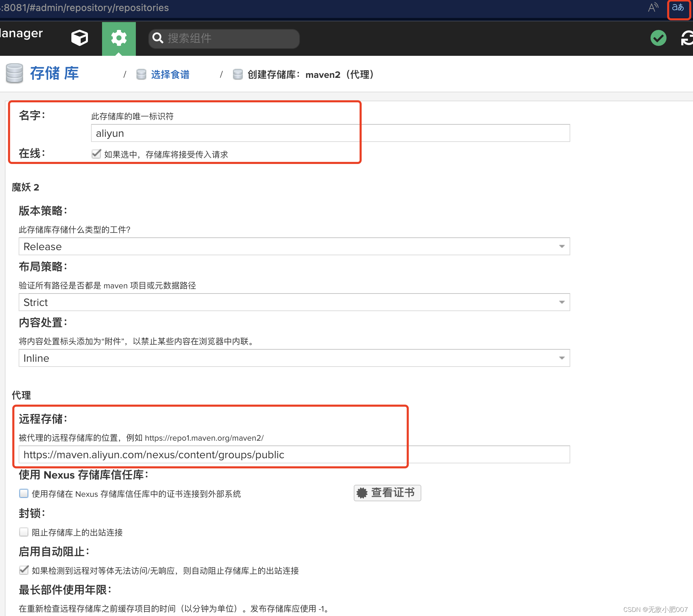Viewport: 693px width, 616px height.
Task: Focus the 搜索组件 search field
Action: pos(224,38)
